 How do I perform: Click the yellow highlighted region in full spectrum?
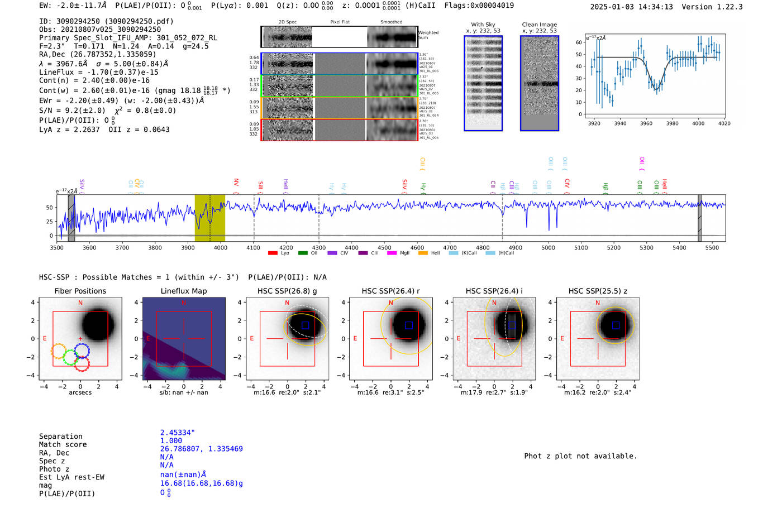click(209, 218)
